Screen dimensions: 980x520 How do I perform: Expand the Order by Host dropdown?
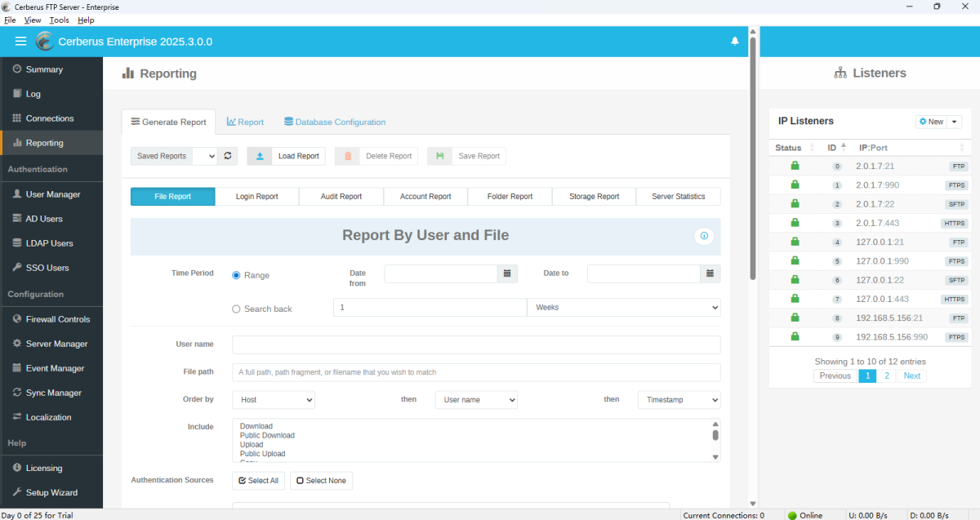(x=274, y=400)
